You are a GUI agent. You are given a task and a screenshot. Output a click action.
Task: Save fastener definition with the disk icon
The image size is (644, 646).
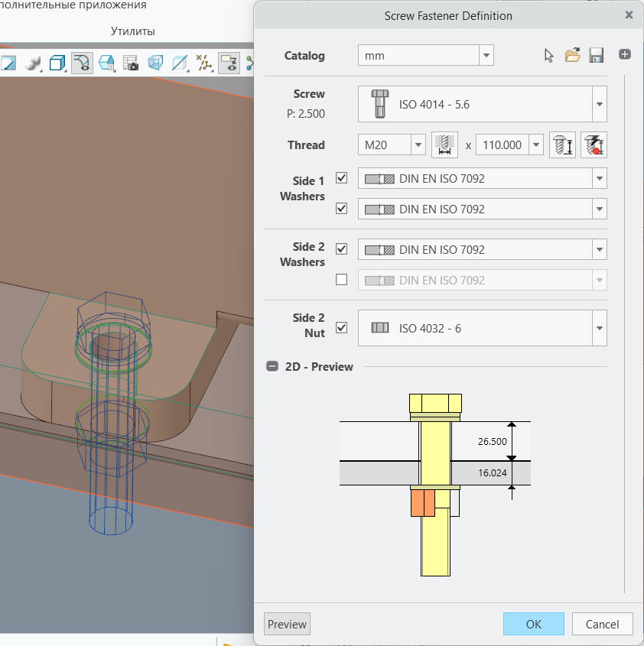tap(596, 55)
